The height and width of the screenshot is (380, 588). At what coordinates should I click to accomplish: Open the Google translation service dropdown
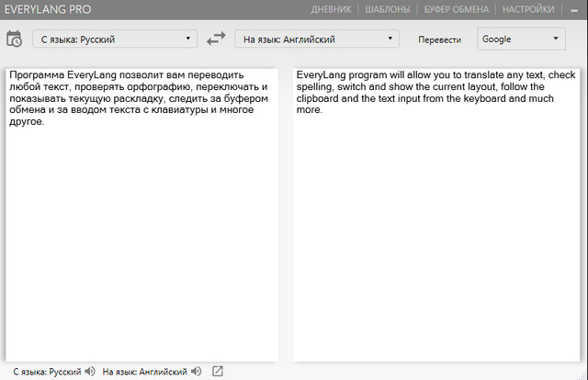pyautogui.click(x=522, y=39)
